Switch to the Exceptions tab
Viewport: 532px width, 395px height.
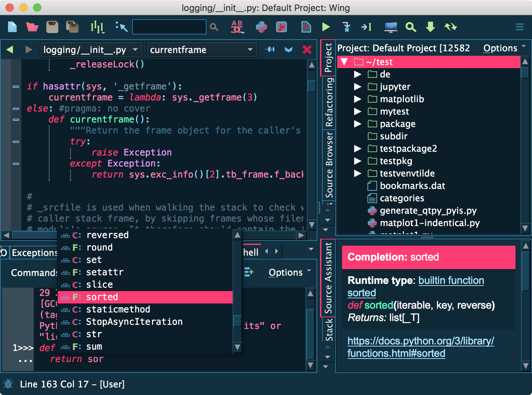pyautogui.click(x=34, y=253)
